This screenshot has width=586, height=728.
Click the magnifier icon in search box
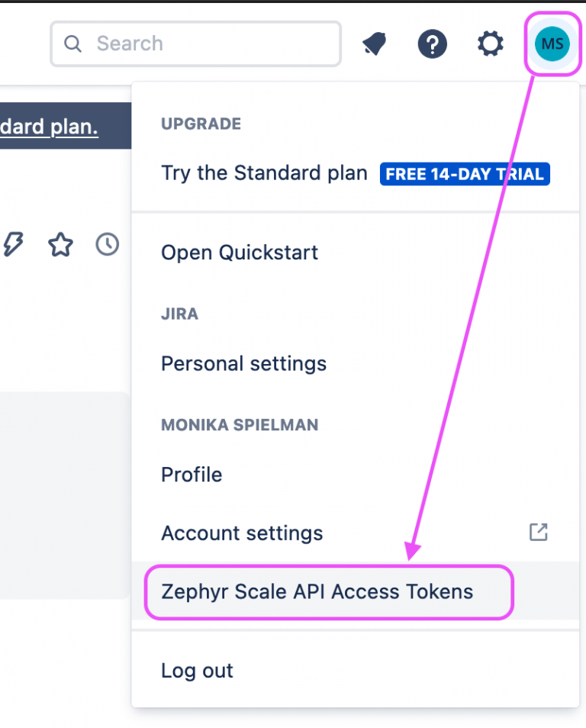(x=73, y=43)
